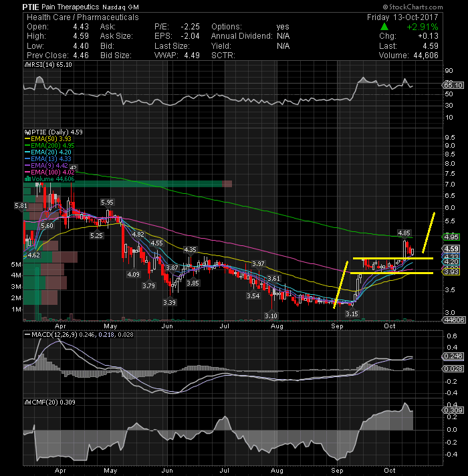Click the 5.25 price label
The image size is (468, 476).
pos(96,235)
